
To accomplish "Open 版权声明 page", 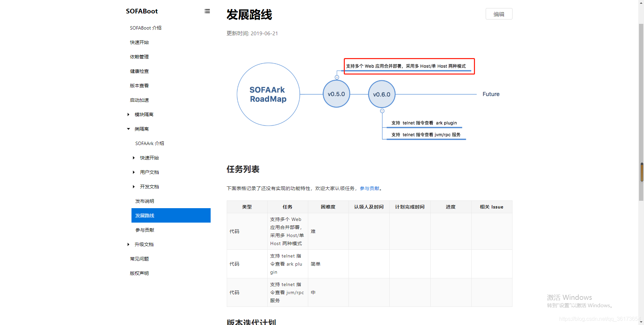I will click(139, 273).
